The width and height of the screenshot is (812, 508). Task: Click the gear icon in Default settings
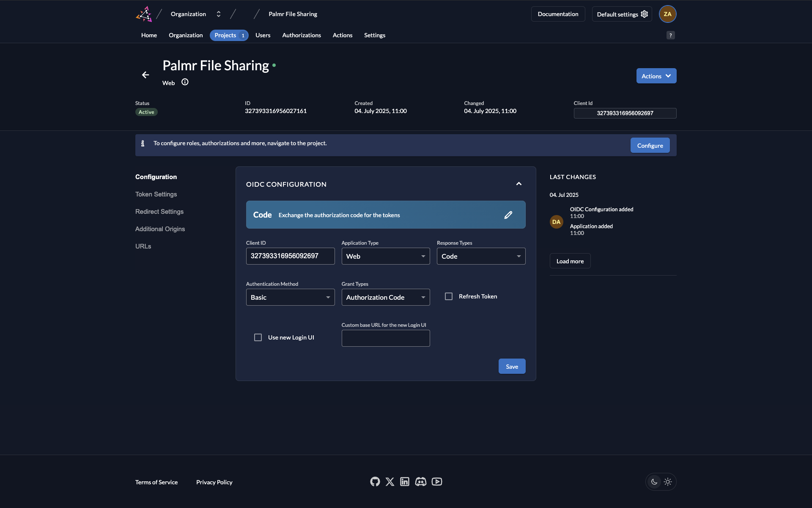click(x=645, y=14)
